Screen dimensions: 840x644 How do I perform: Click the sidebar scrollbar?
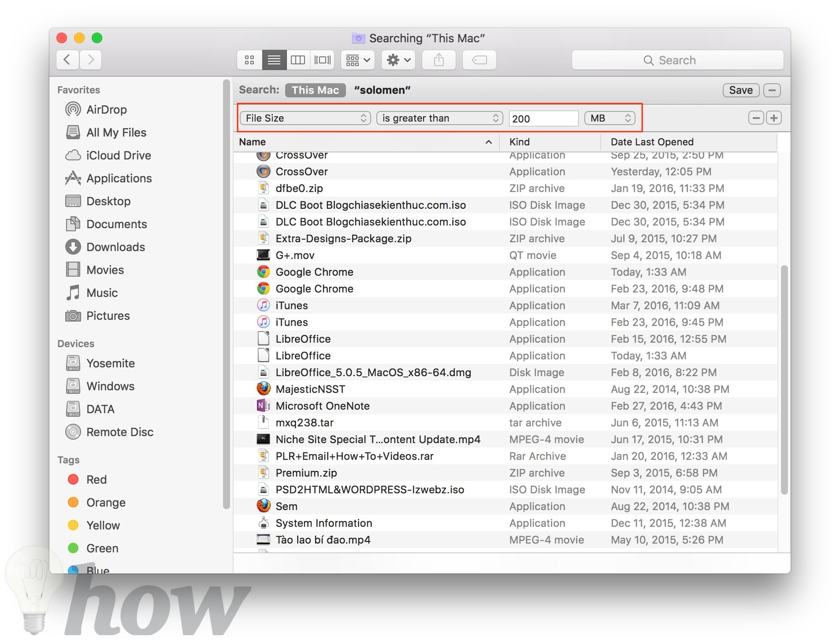(x=227, y=294)
